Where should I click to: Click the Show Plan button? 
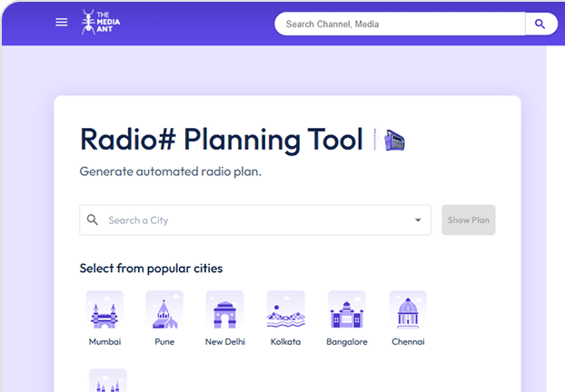469,220
